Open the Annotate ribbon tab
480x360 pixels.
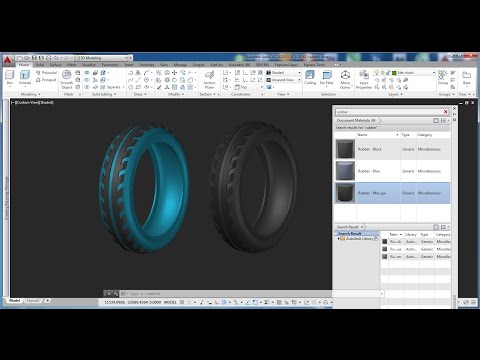click(x=147, y=65)
